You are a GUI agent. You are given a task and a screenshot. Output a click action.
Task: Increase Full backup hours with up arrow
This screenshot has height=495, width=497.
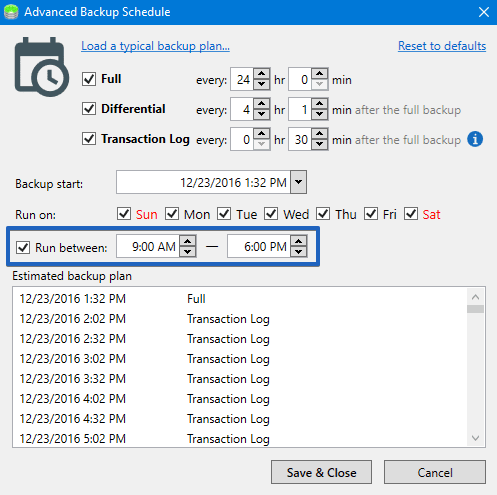coord(262,74)
